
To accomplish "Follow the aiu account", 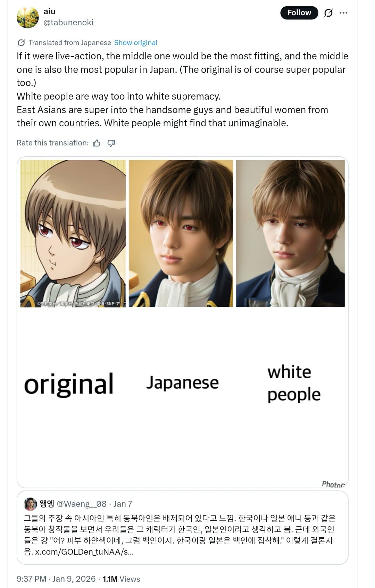I will tap(299, 13).
